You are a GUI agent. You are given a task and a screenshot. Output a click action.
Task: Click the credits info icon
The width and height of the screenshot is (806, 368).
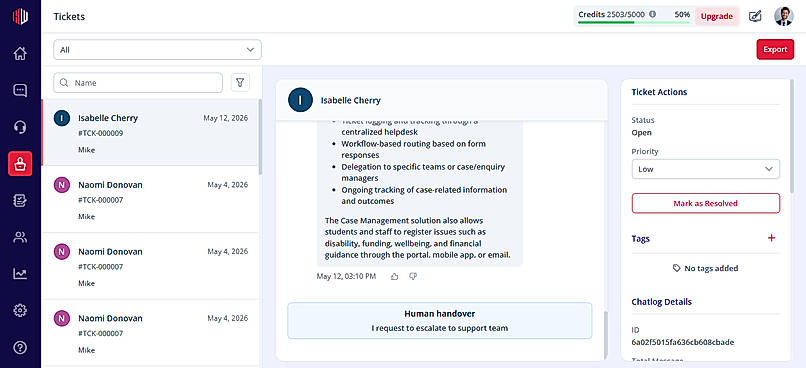652,14
